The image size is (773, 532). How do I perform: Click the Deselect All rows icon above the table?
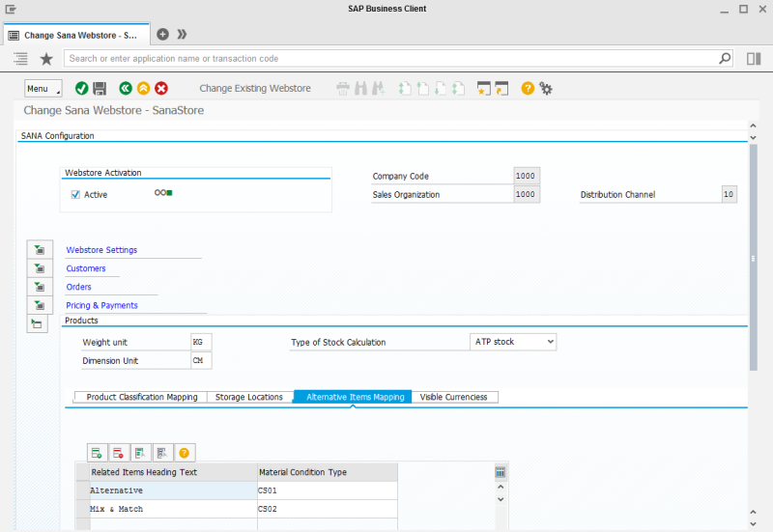click(x=162, y=453)
